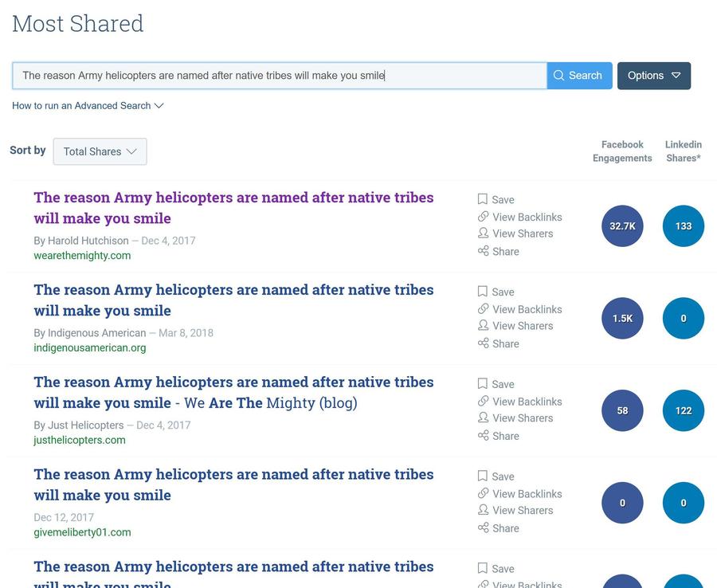The image size is (717, 588).
Task: Visit justhelicopters.com domain link
Action: (x=80, y=441)
